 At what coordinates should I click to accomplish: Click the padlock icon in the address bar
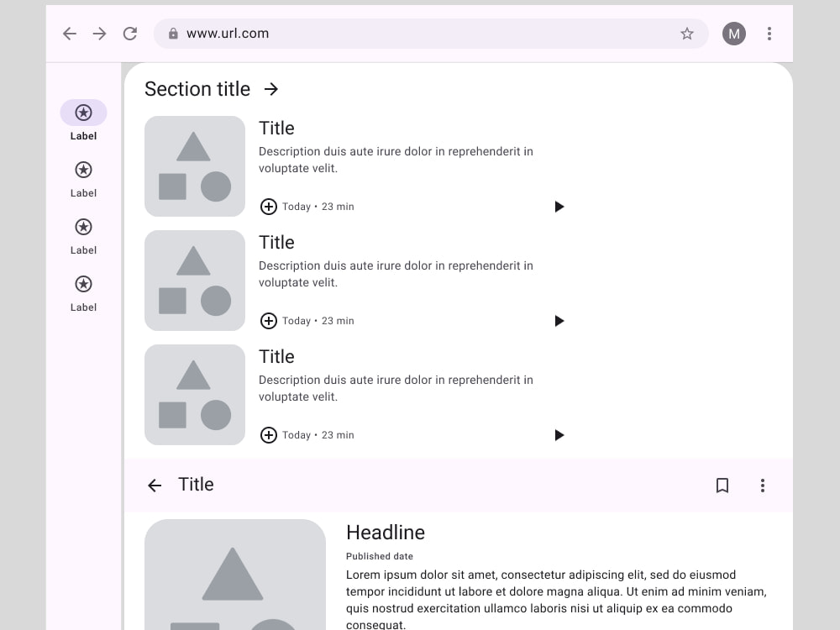click(x=173, y=34)
